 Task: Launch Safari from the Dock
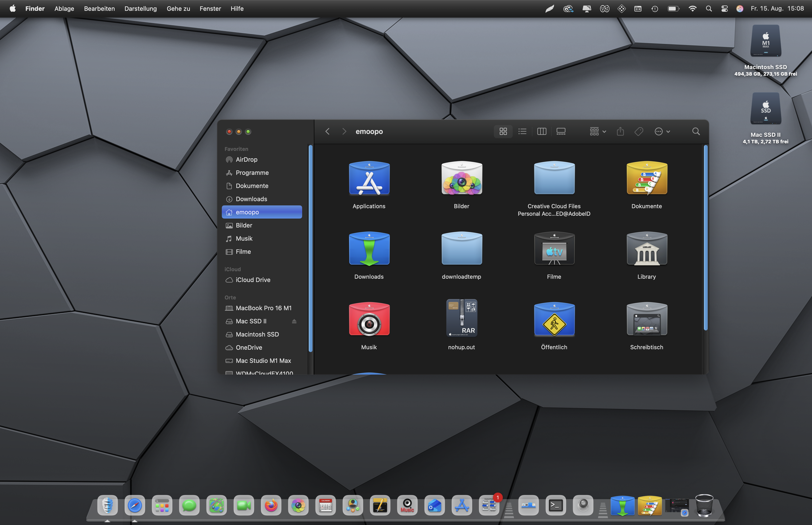[x=135, y=505]
